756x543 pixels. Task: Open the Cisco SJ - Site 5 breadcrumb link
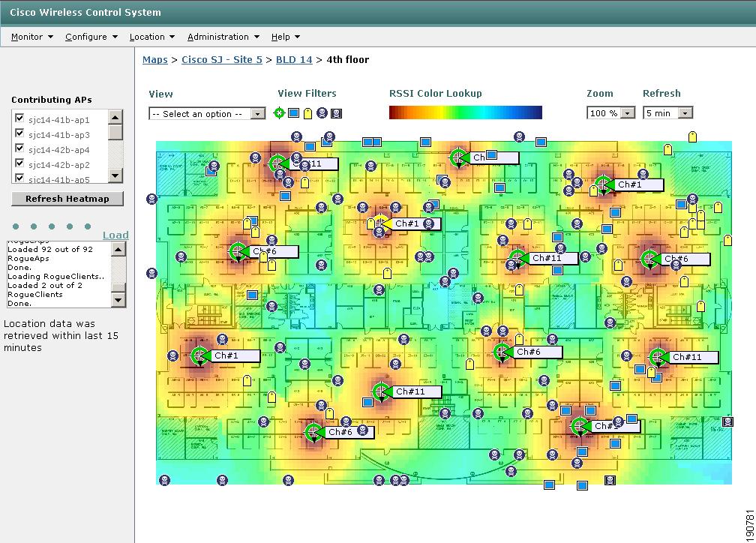click(222, 60)
